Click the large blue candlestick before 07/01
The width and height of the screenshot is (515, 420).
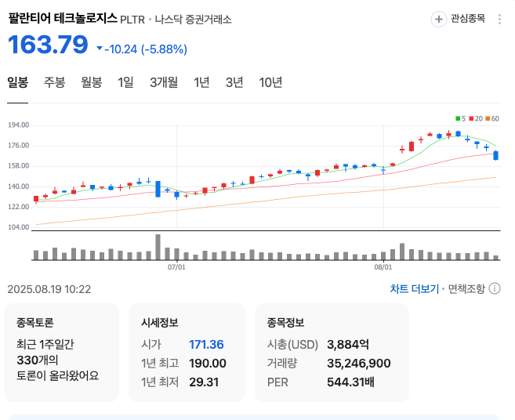pos(158,189)
